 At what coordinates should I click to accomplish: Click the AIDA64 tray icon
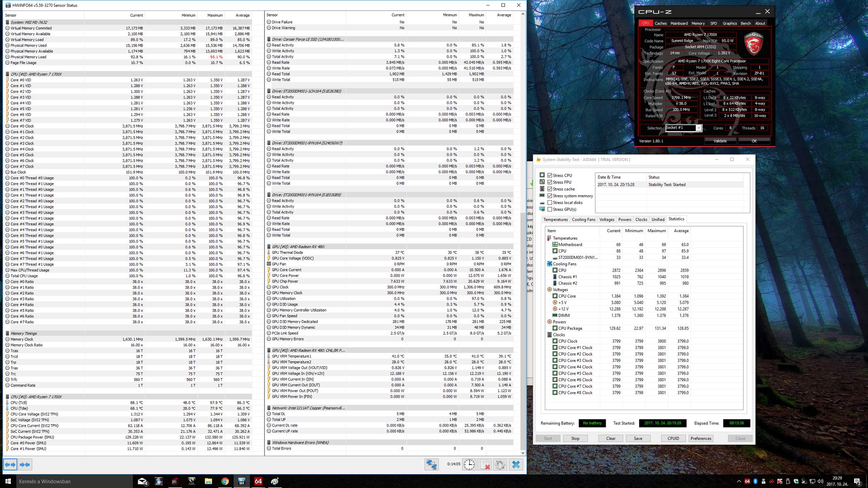point(747,481)
